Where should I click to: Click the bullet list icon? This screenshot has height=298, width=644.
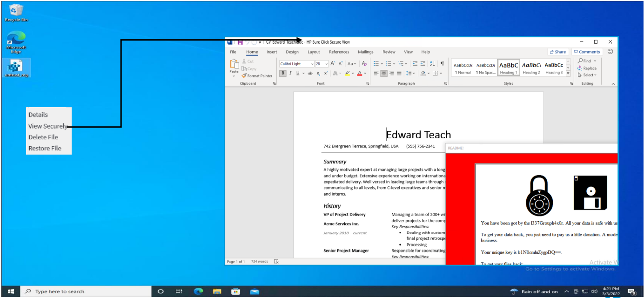[376, 64]
